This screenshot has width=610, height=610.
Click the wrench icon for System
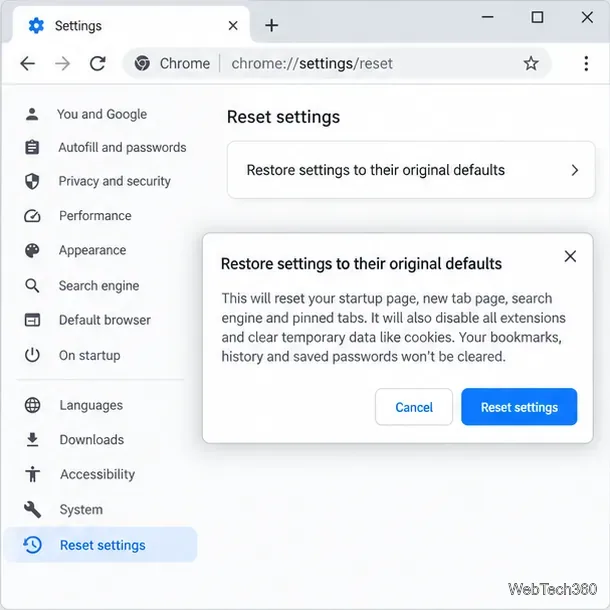pyautogui.click(x=32, y=509)
